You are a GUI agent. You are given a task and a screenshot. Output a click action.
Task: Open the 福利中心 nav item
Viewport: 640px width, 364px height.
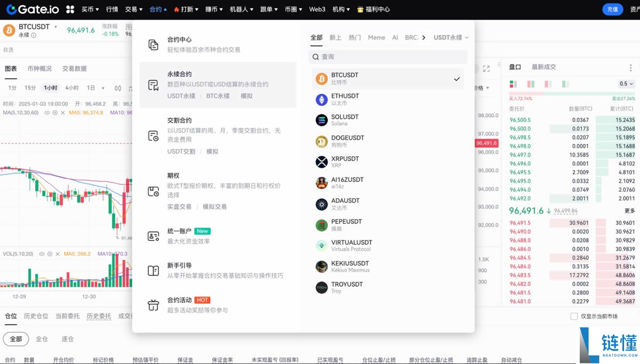pyautogui.click(x=374, y=10)
